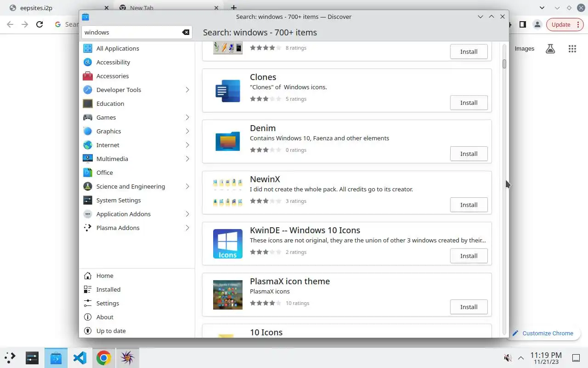Install the PlasmaX icon theme

tap(469, 307)
